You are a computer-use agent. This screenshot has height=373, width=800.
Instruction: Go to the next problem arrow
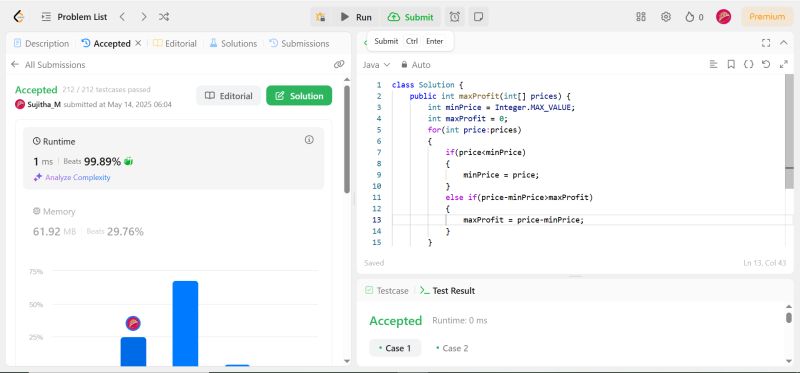(143, 17)
